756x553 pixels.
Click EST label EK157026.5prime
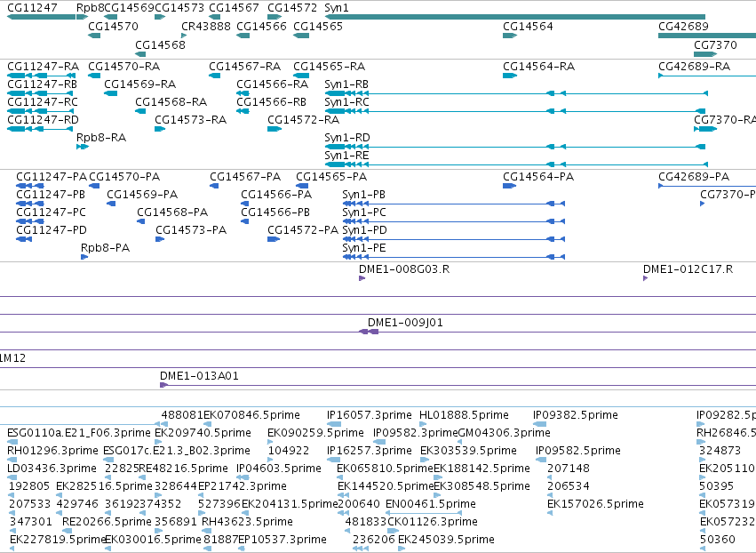point(595,504)
